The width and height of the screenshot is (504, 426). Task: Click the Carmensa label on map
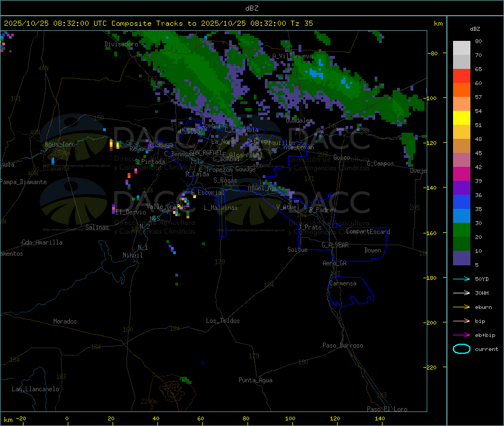tap(343, 283)
